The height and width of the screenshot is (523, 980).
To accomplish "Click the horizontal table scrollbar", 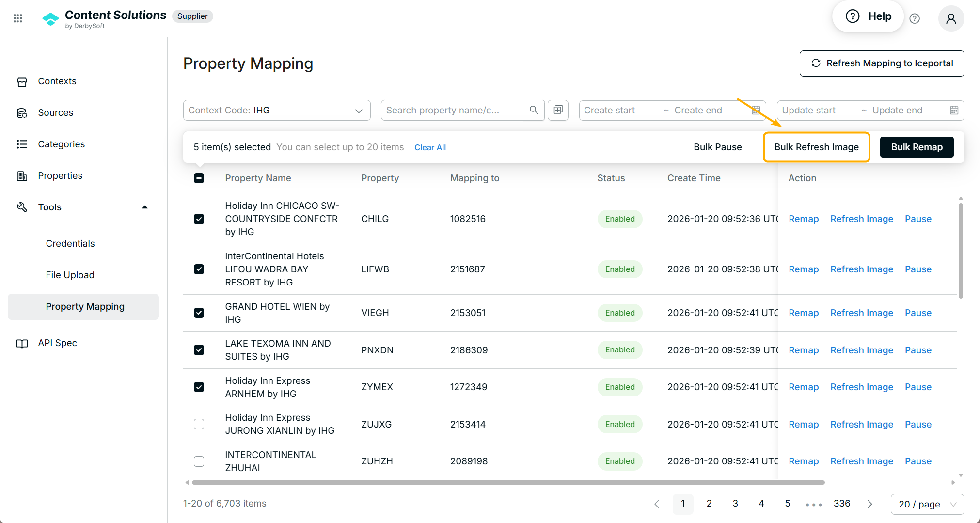I will (508, 482).
